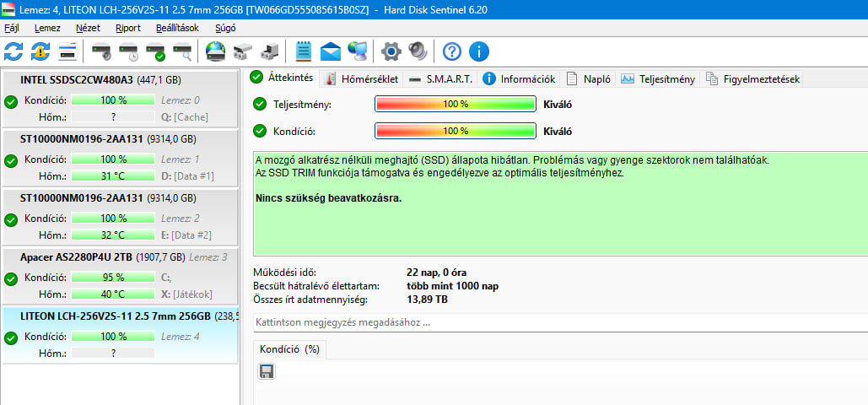Click the overview Kondíció 100 % gradient bar
Viewport: 868px width, 405px height.
pyautogui.click(x=456, y=132)
